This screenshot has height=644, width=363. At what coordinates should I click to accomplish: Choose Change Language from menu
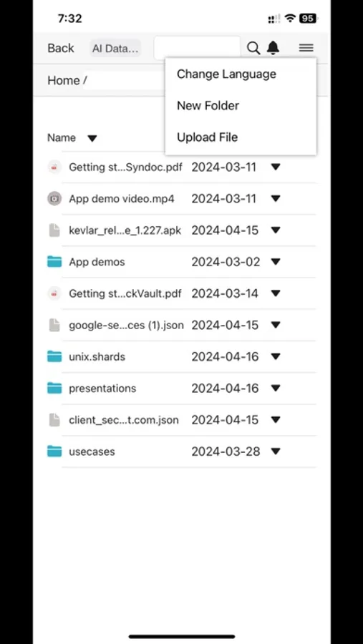226,74
